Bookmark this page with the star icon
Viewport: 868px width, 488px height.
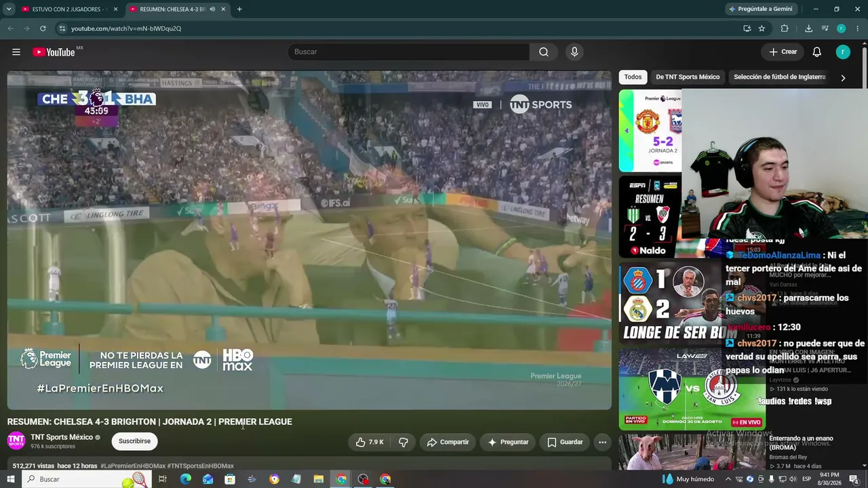(762, 28)
